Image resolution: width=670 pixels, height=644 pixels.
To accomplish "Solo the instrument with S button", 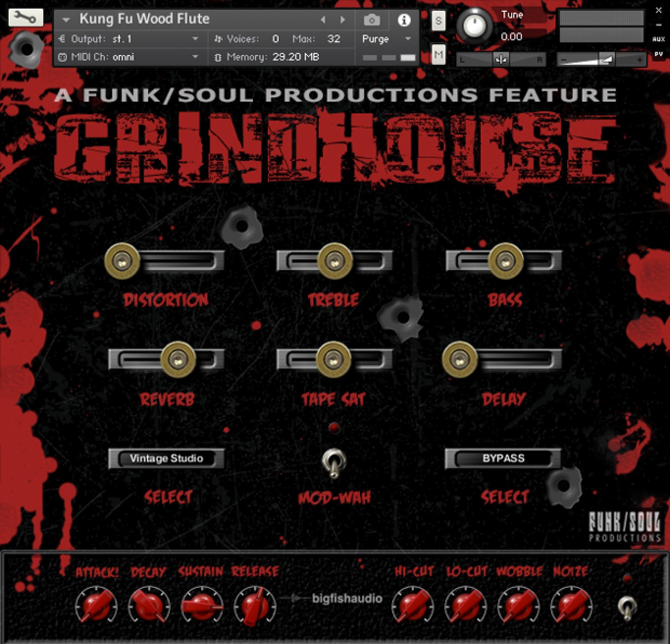I will (439, 21).
